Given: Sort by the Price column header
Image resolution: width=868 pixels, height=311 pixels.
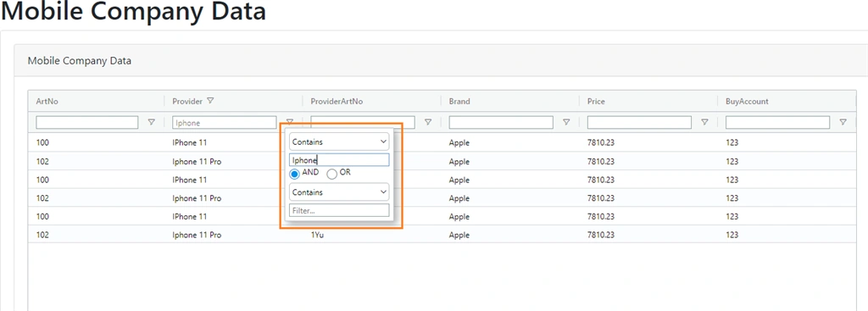Looking at the screenshot, I should click(x=596, y=102).
